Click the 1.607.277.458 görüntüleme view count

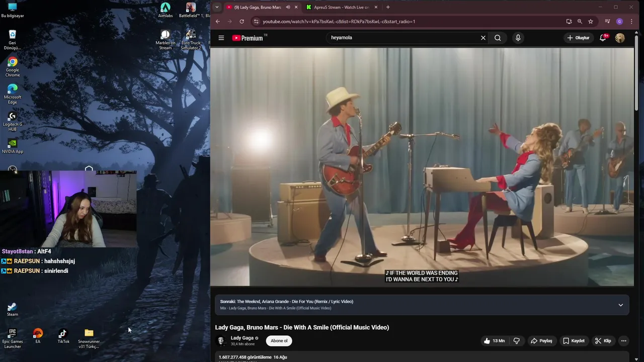click(x=245, y=357)
